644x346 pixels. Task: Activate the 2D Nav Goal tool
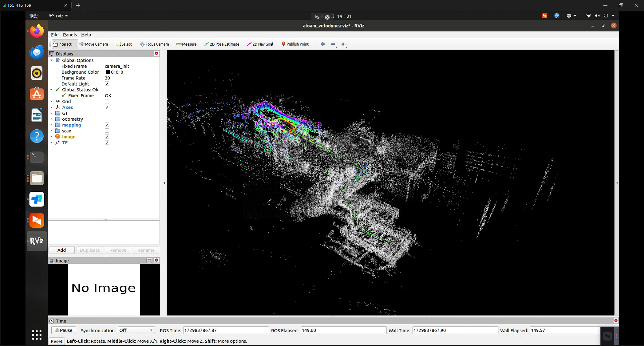coord(260,44)
